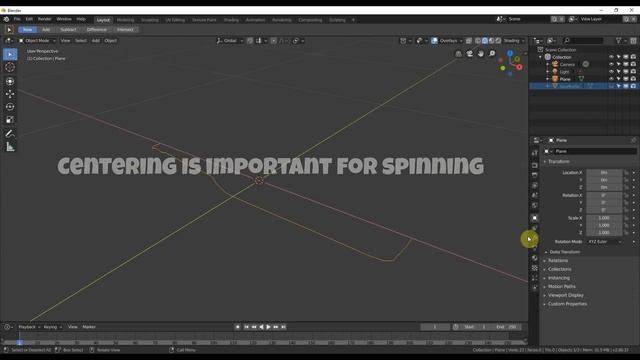Toggle render camera icon for Camera row
This screenshot has width=640, height=360.
(x=633, y=64)
